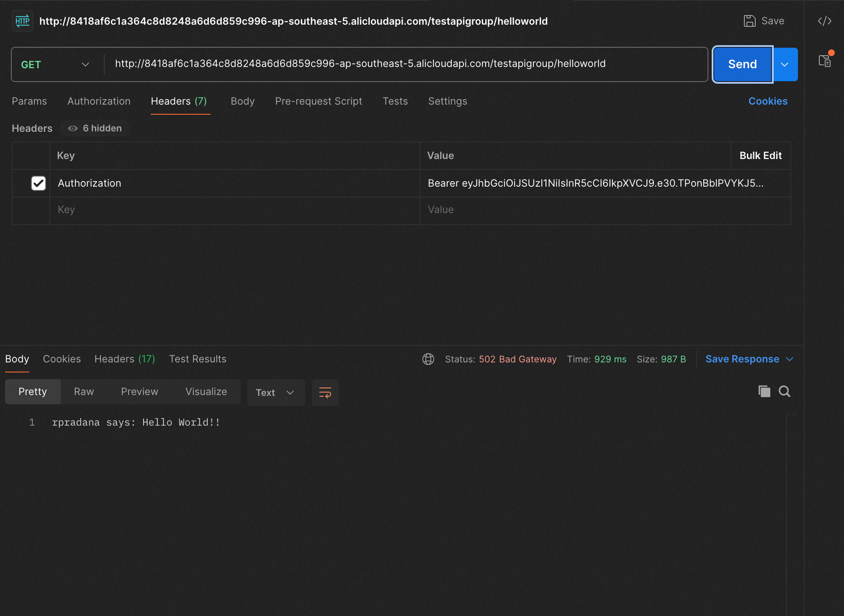Switch to the Pre-request Script tab
The image size is (844, 616).
(x=318, y=101)
